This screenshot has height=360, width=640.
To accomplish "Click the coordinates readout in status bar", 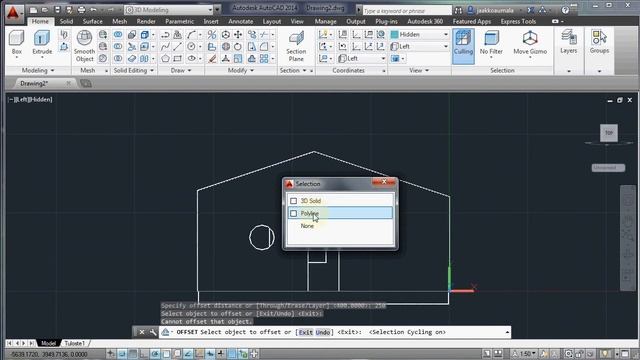I will [x=48, y=354].
